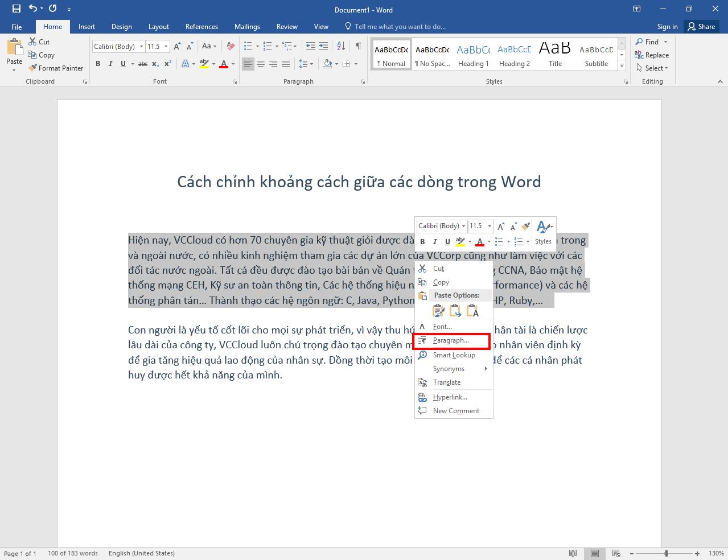Click the Share button
Viewport: 728px width, 560px height.
pyautogui.click(x=701, y=26)
